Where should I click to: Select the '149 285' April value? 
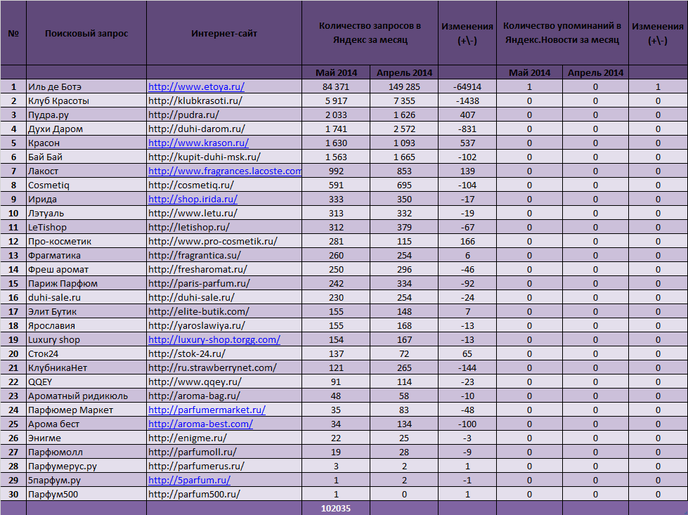click(x=404, y=87)
